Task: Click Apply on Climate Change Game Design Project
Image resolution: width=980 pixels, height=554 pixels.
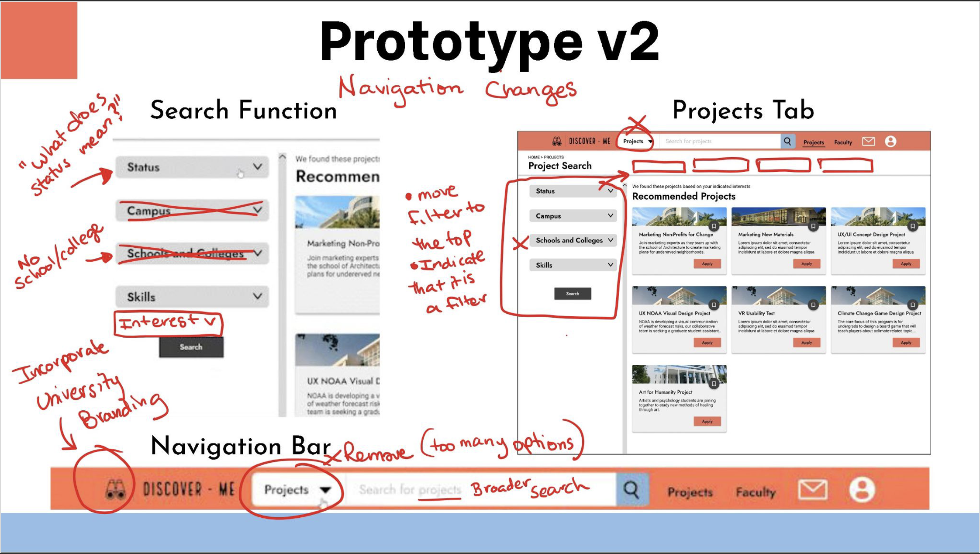Action: (906, 343)
